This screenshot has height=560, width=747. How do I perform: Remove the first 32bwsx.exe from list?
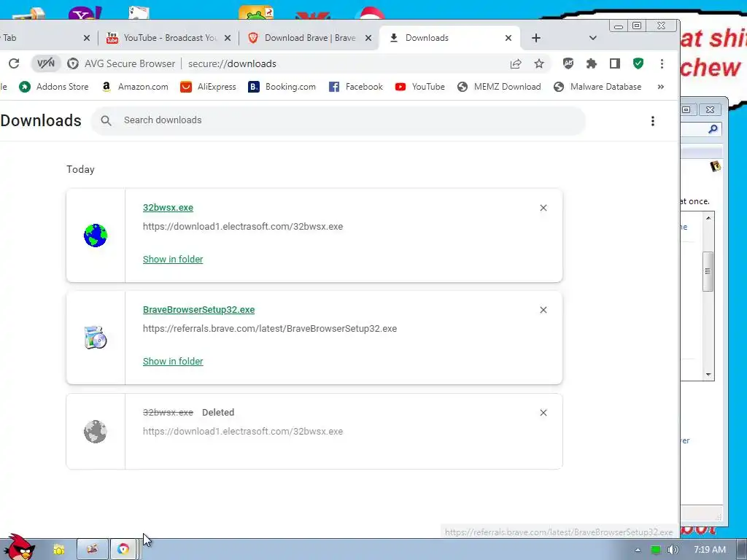click(543, 208)
